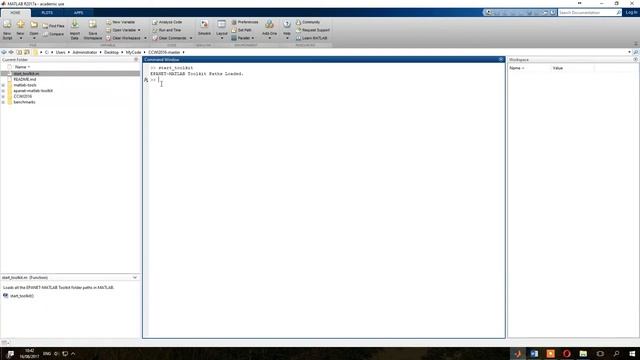Open MATLAB from the Windows taskbar
This screenshot has width=640, height=360.
pos(518,353)
